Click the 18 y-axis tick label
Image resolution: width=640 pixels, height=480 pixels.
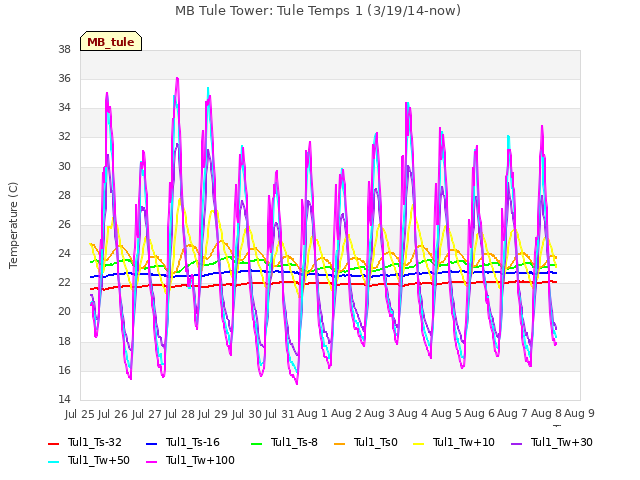pyautogui.click(x=64, y=341)
